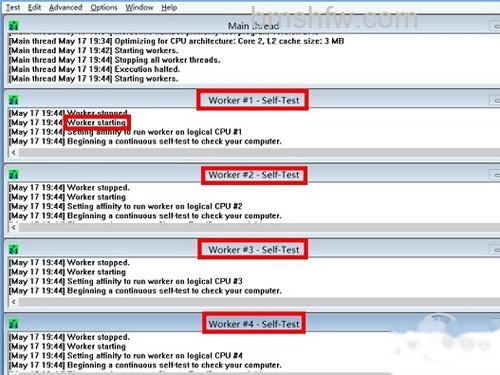Image resolution: width=500 pixels, height=375 pixels.
Task: Open the Help menu
Action: (x=169, y=7)
